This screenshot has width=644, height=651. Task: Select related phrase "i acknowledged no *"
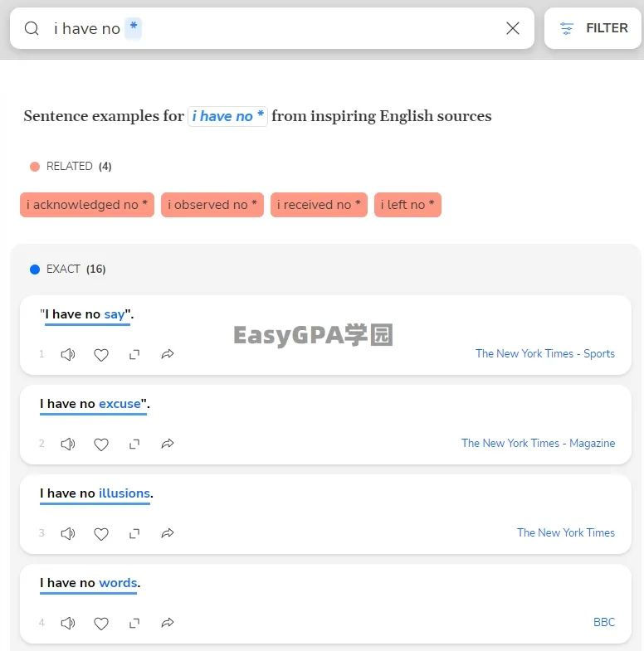tap(87, 205)
